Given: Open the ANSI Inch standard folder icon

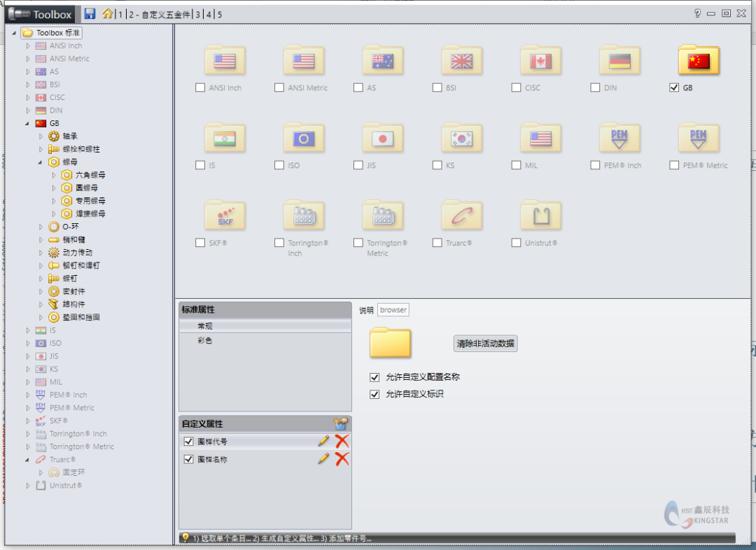Looking at the screenshot, I should [x=225, y=60].
